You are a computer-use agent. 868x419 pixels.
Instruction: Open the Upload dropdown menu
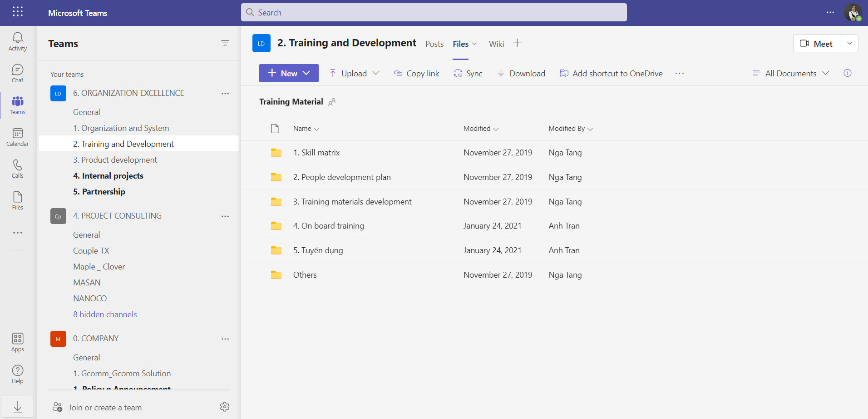375,73
